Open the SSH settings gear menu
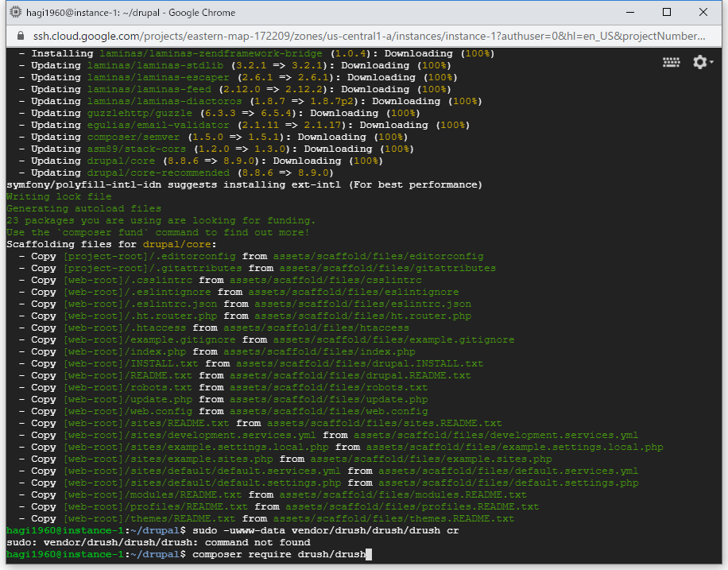The image size is (728, 570). [703, 62]
